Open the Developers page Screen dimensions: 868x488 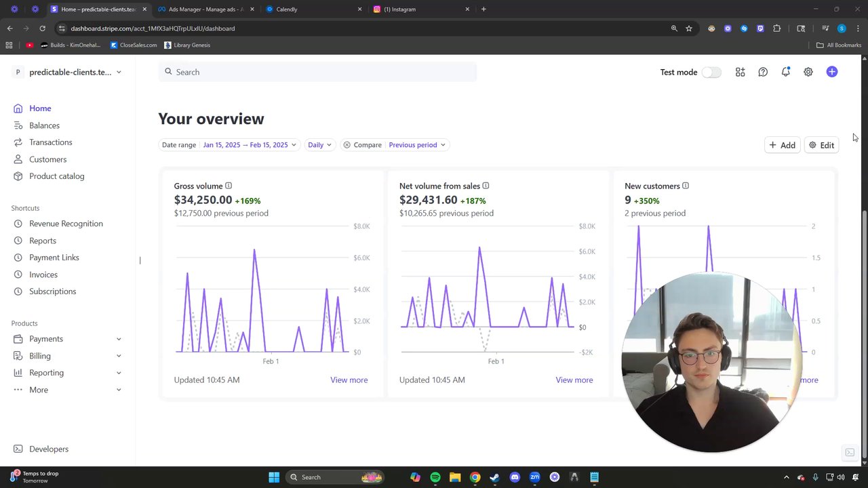pyautogui.click(x=41, y=449)
